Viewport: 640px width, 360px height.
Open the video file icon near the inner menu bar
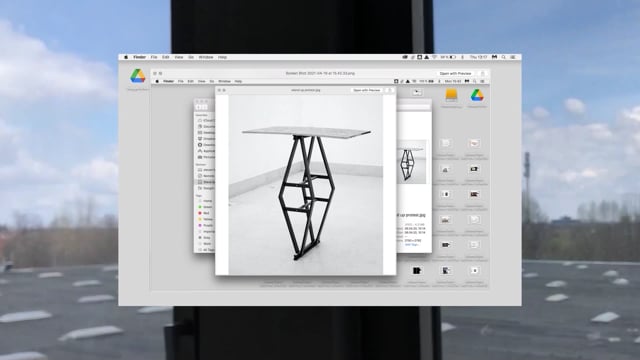coord(417,92)
